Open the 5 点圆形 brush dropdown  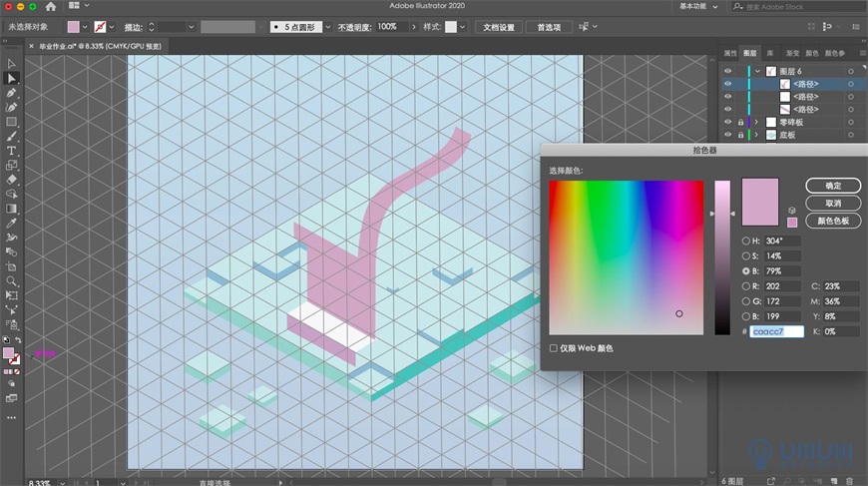[327, 27]
